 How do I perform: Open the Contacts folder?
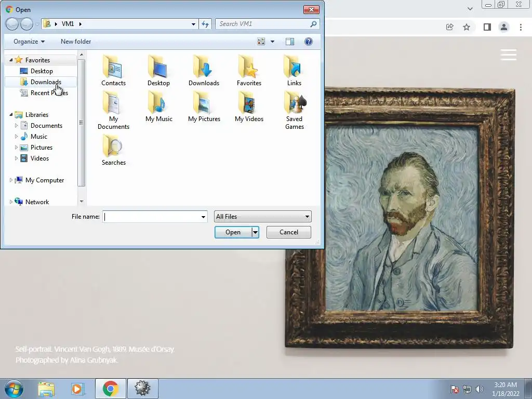[113, 71]
